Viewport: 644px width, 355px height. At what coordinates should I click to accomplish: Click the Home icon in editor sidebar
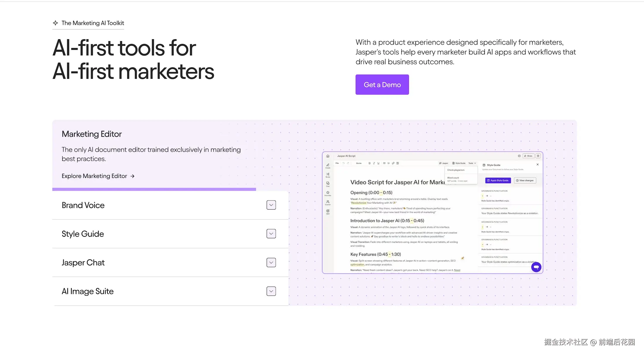pyautogui.click(x=328, y=156)
